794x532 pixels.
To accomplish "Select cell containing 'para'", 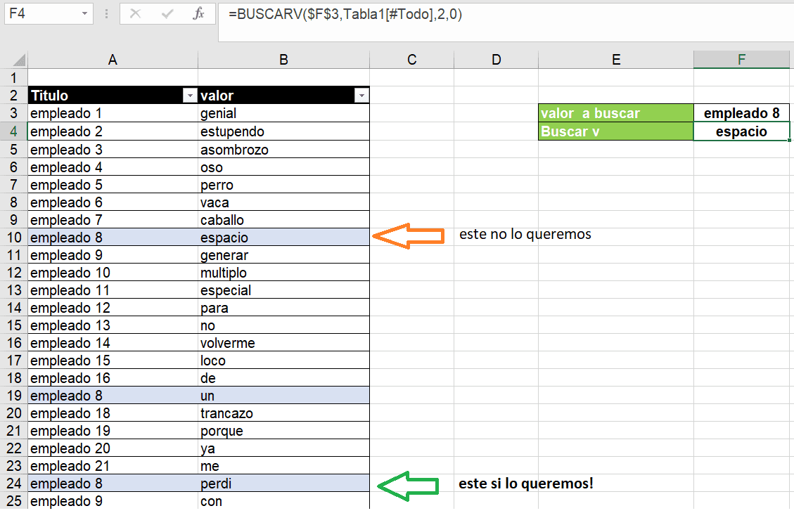I will [283, 308].
